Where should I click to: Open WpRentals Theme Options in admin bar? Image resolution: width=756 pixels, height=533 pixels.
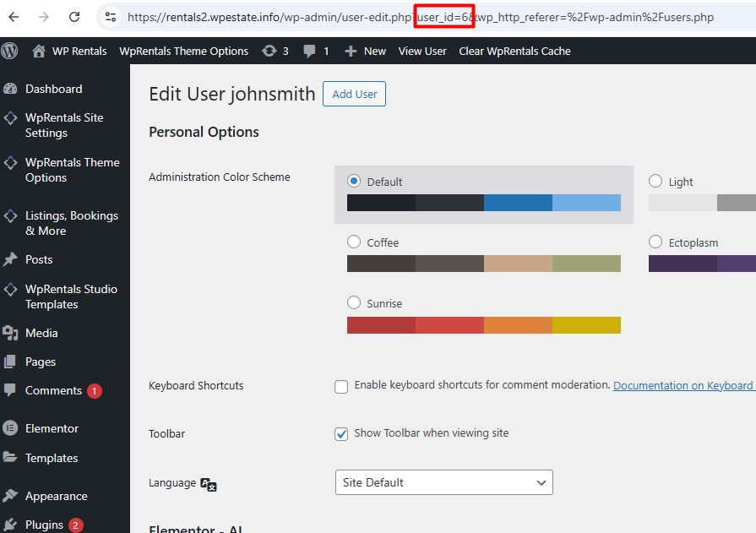click(183, 51)
